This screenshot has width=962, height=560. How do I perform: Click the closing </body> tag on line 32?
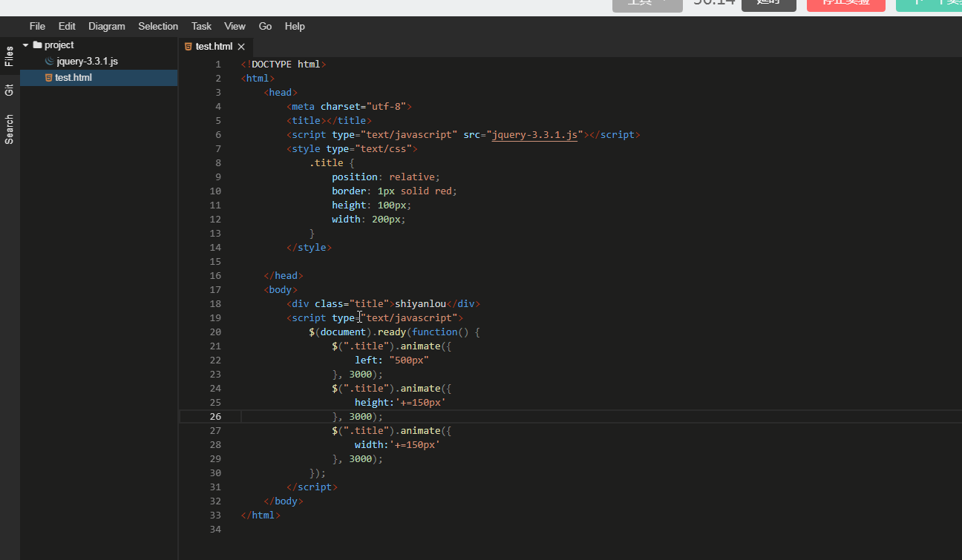pyautogui.click(x=284, y=501)
